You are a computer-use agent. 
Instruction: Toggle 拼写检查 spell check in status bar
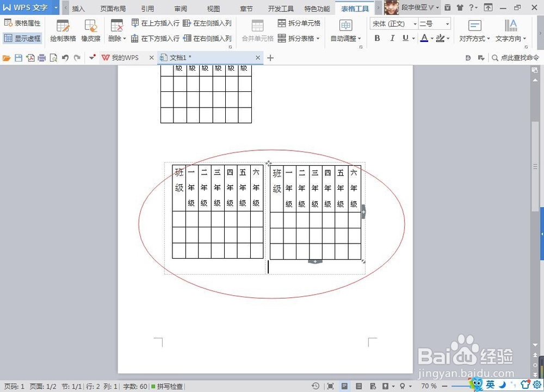pyautogui.click(x=167, y=386)
